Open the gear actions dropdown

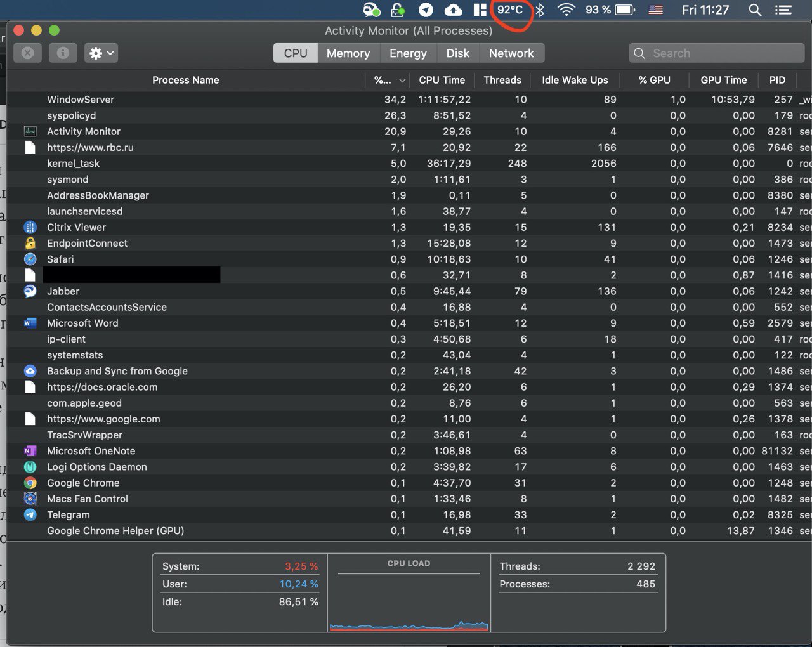click(x=101, y=53)
